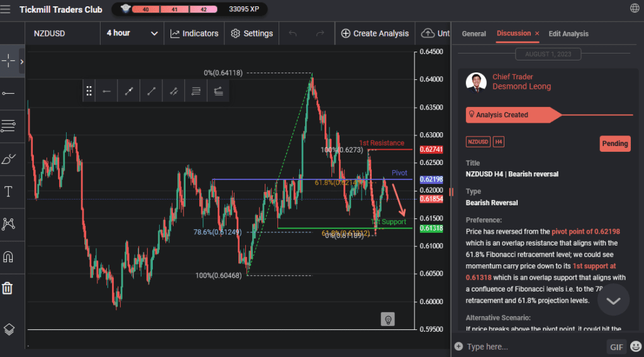This screenshot has width=644, height=357.
Task: Open the GIF picker
Action: click(x=616, y=347)
